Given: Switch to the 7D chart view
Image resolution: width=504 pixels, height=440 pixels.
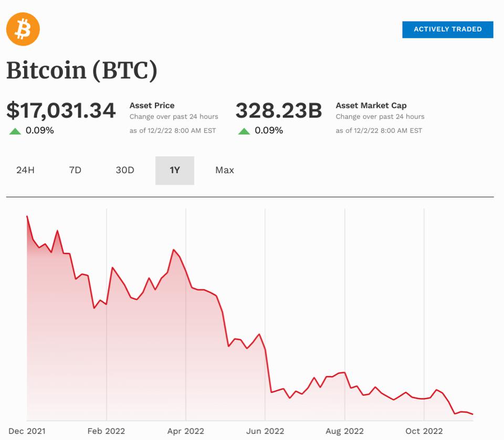Looking at the screenshot, I should pos(75,170).
